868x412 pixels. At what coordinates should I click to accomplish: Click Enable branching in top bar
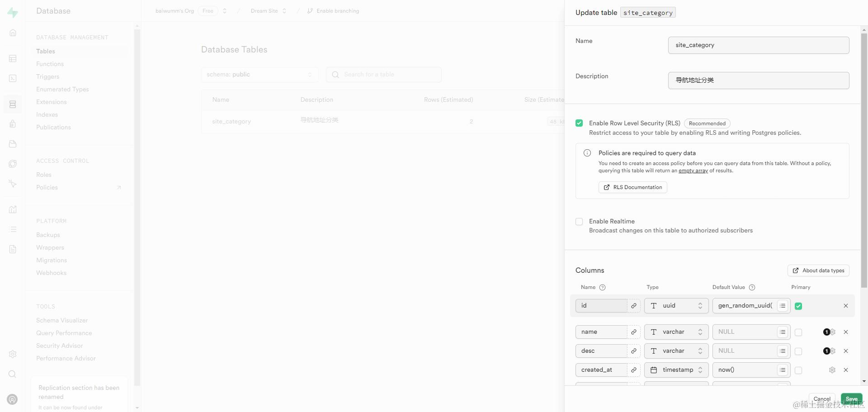pos(333,11)
